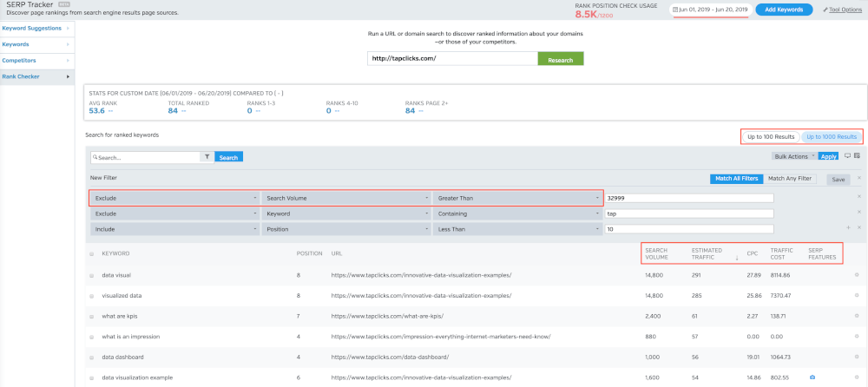
Task: Remove the Search Volume filter row
Action: click(859, 197)
